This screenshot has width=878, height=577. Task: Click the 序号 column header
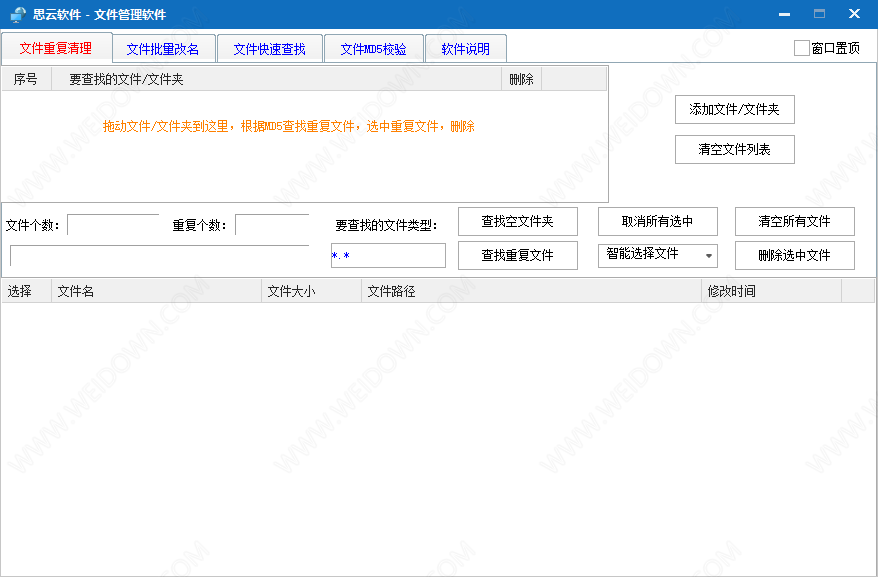[x=26, y=79]
